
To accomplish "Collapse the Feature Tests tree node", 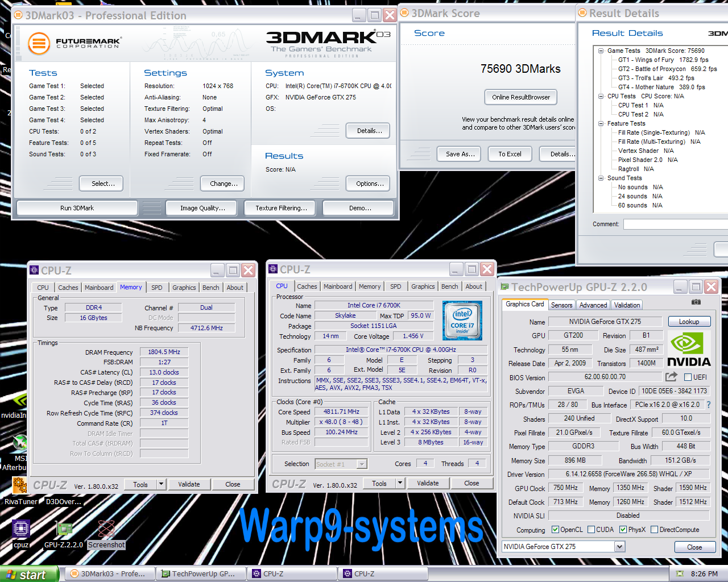I will pos(601,123).
